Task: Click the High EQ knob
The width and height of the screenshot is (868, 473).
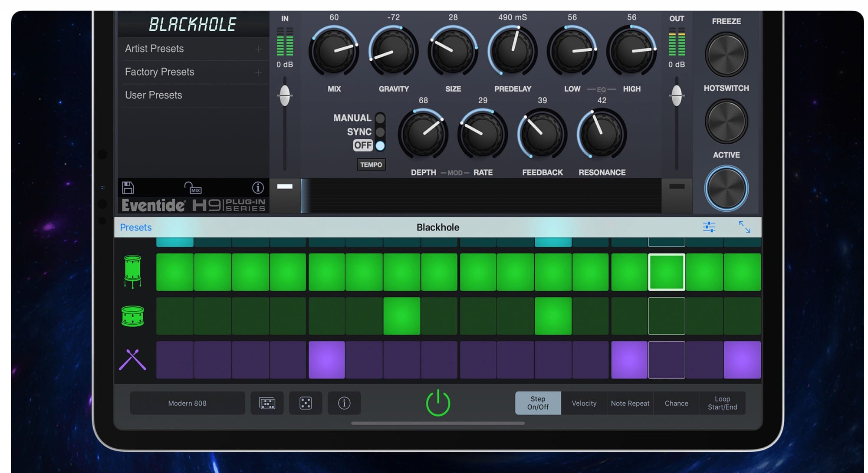Action: [631, 51]
